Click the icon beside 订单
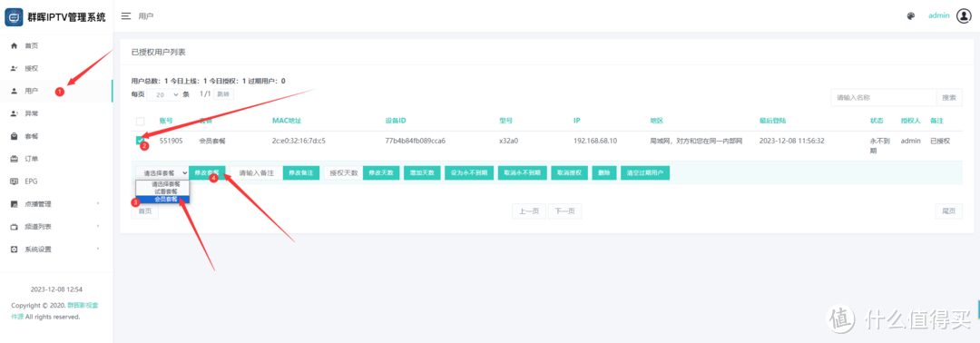The image size is (980, 343). (x=14, y=159)
